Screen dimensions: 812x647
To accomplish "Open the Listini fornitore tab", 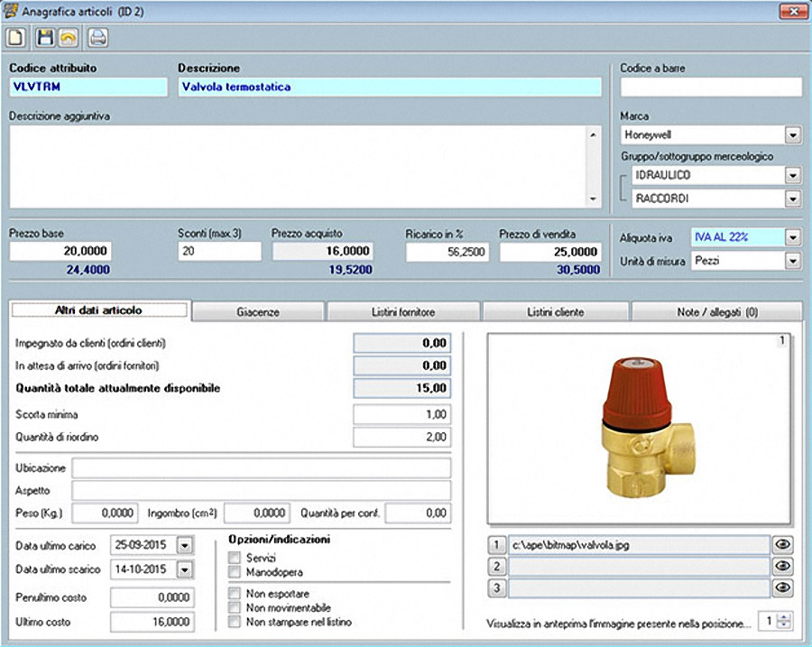I will click(403, 312).
